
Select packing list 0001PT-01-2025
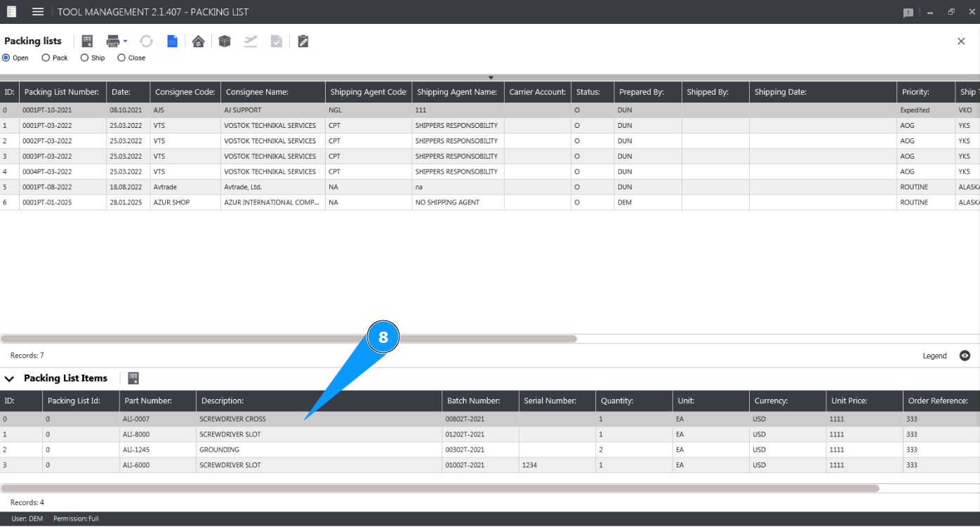click(490, 202)
